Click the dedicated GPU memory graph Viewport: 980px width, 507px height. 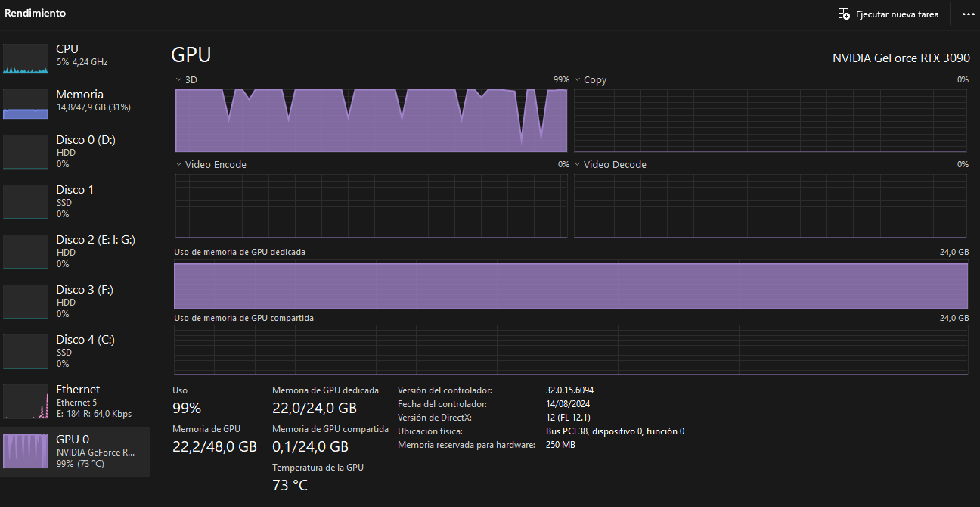[x=571, y=285]
